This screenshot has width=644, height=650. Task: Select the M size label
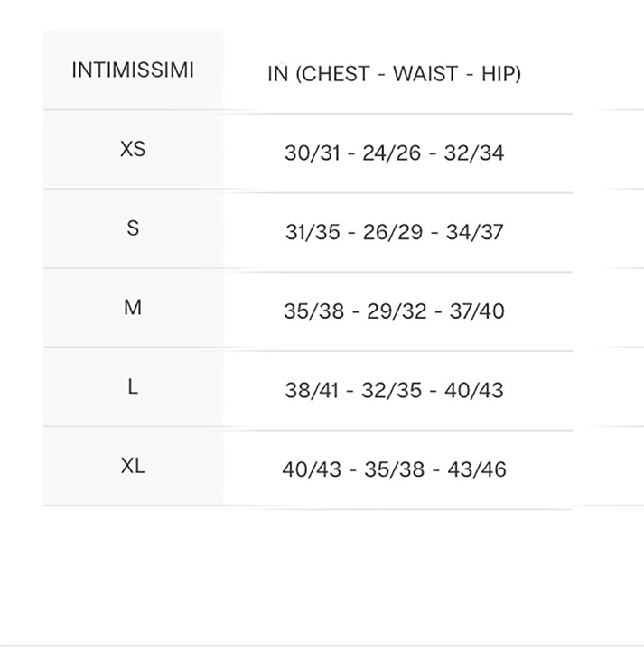(x=133, y=308)
